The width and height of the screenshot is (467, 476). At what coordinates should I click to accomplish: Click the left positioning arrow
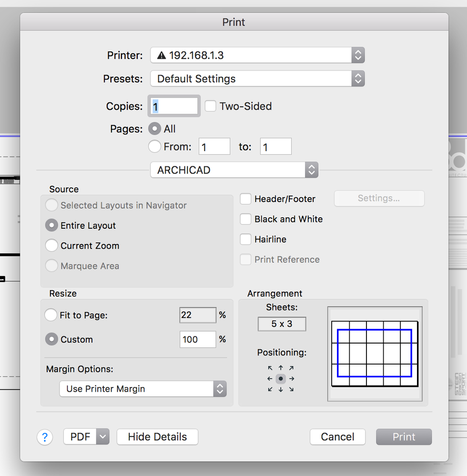(x=270, y=379)
